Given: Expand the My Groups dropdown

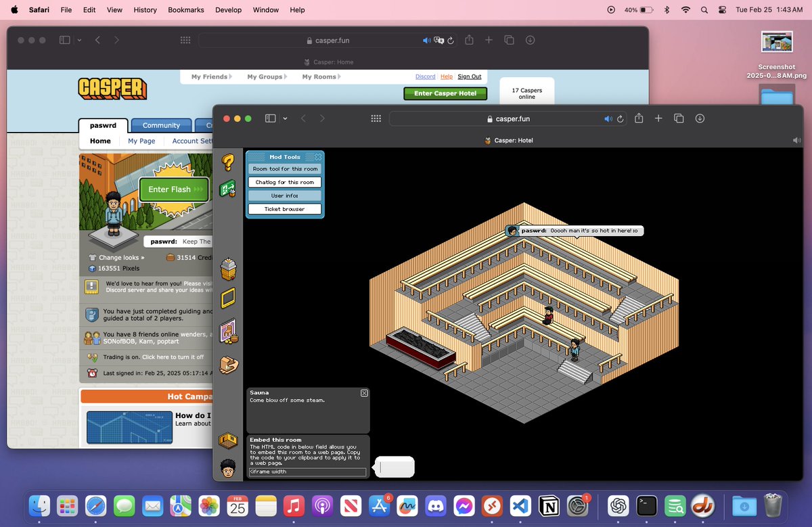Looking at the screenshot, I should tap(267, 76).
